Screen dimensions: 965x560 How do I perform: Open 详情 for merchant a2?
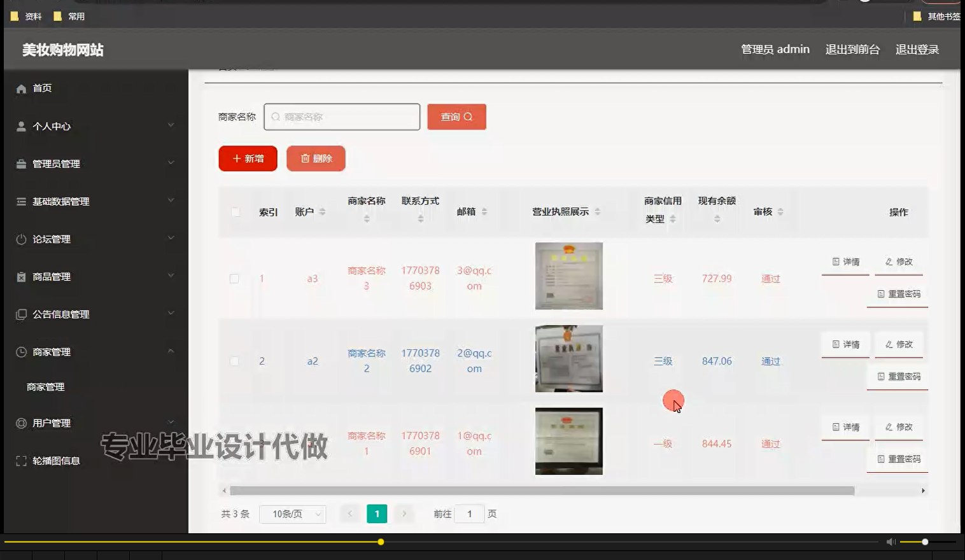(845, 345)
